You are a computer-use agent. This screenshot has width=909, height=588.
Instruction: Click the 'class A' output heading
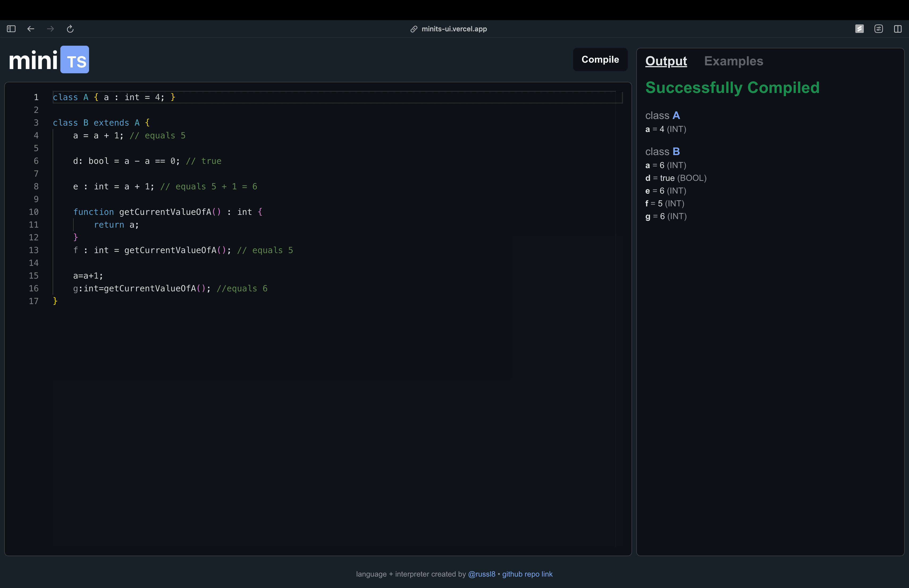coord(662,115)
